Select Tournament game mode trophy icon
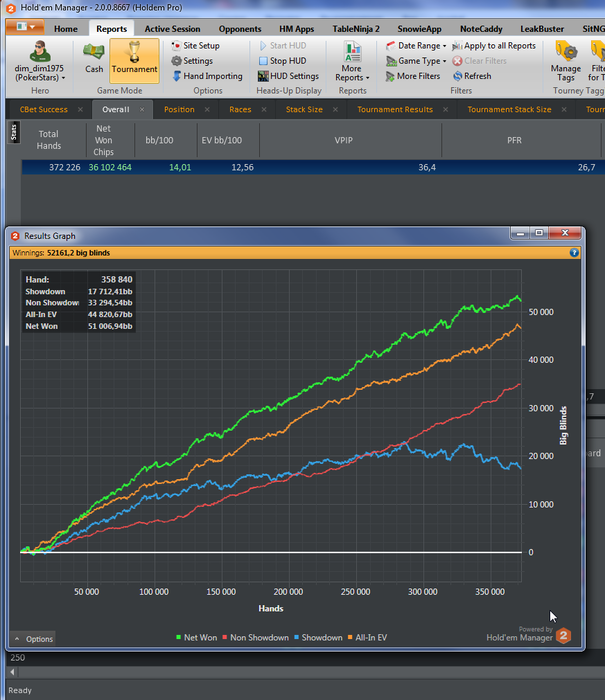 (134, 60)
